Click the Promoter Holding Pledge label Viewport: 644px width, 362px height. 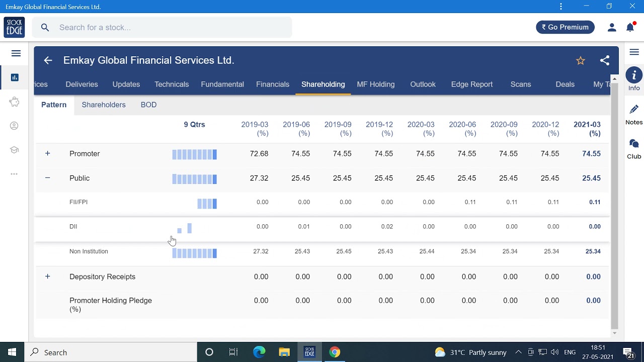(x=111, y=305)
